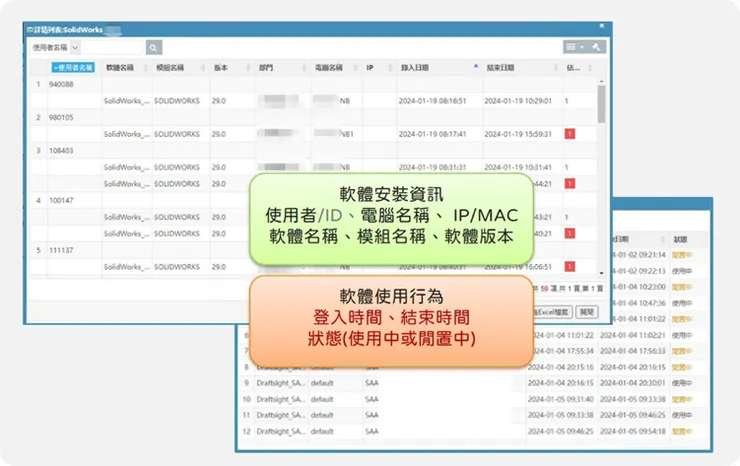The height and width of the screenshot is (466, 740).
Task: Click end date 2024-01-04 20:30:01 in back window
Action: click(632, 383)
